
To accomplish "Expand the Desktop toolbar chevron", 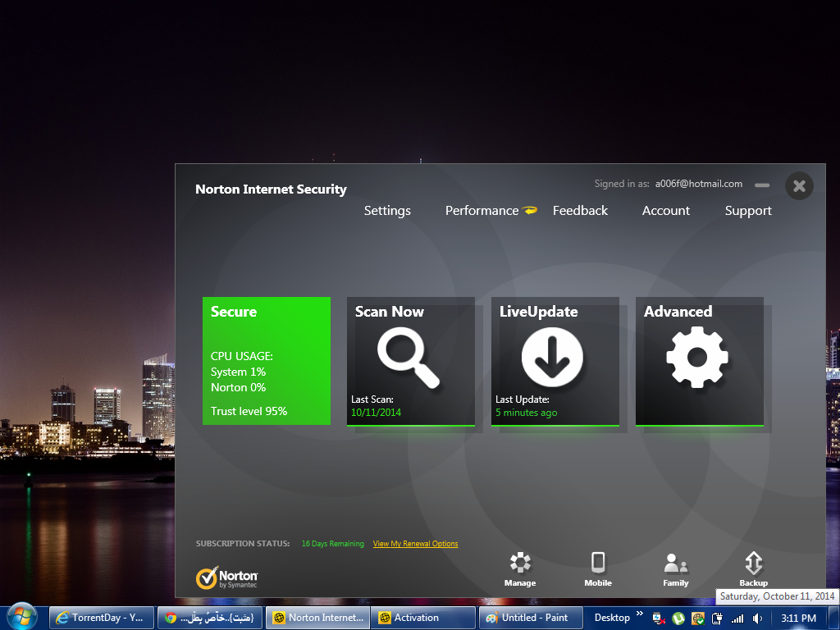I will (x=640, y=614).
